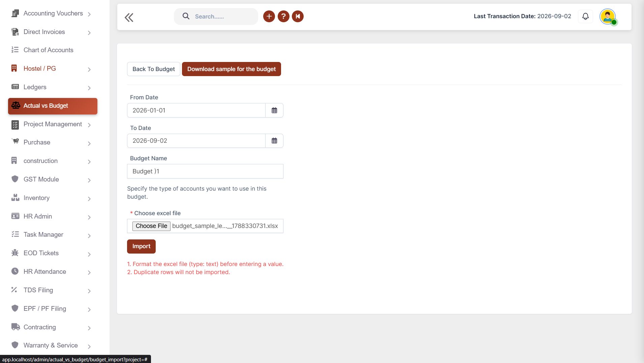Click the search magnifier icon
Image resolution: width=644 pixels, height=363 pixels.
click(x=186, y=16)
